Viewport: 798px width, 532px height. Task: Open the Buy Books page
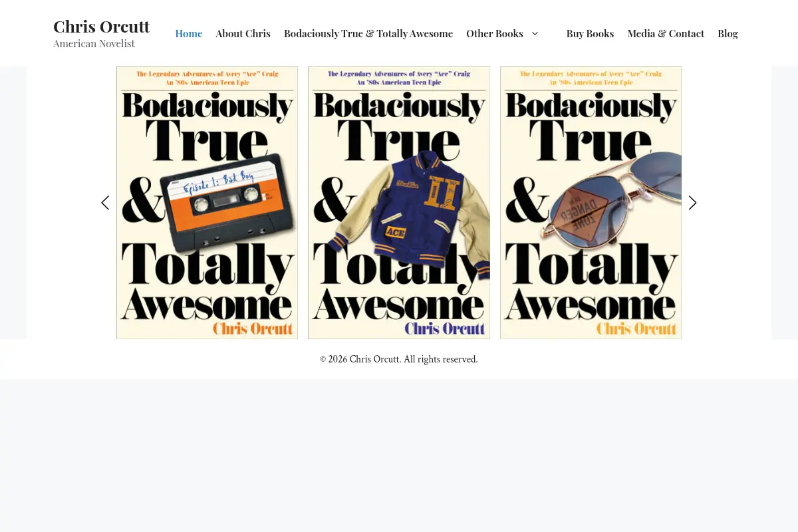tap(591, 33)
